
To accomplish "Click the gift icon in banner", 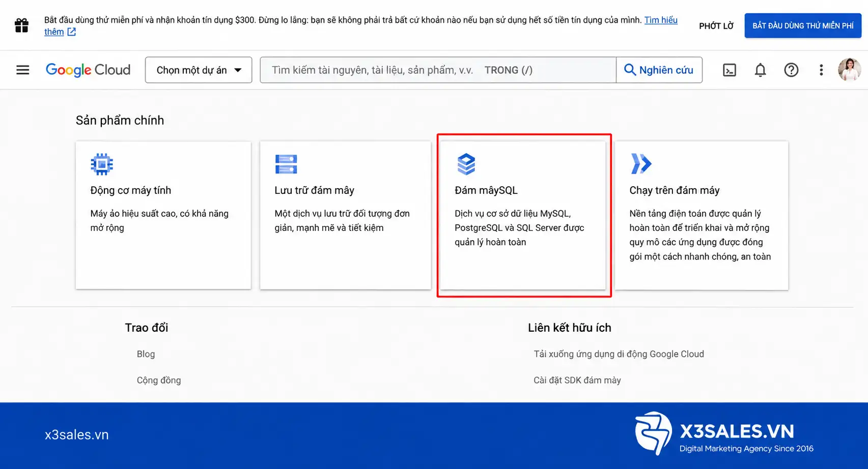I will pyautogui.click(x=21, y=25).
